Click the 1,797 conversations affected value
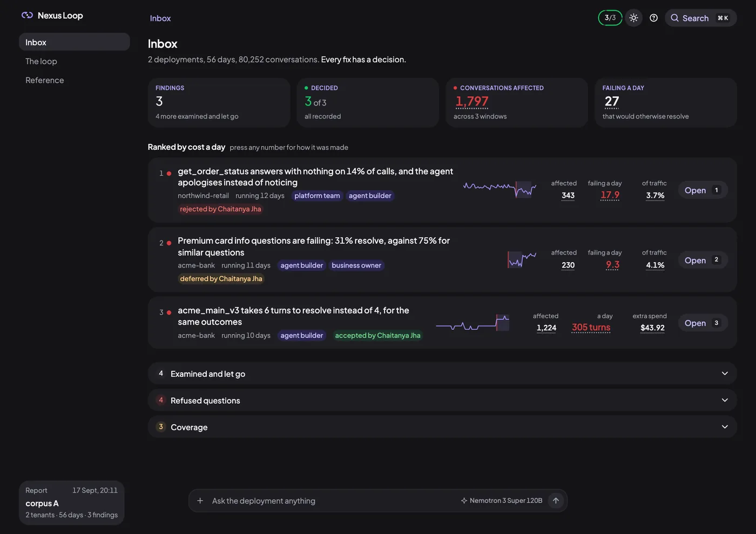 pos(472,102)
